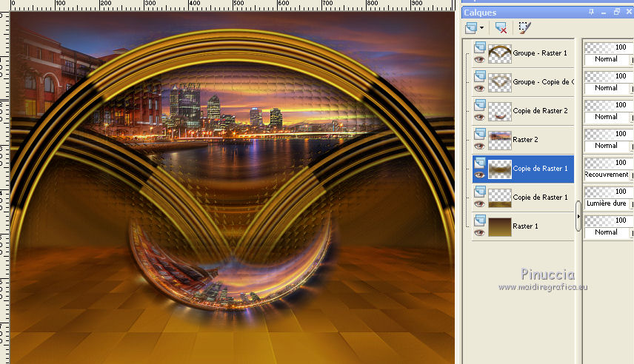Select the Groupe - Raster 1 layer name
634x364 pixels.
540,53
